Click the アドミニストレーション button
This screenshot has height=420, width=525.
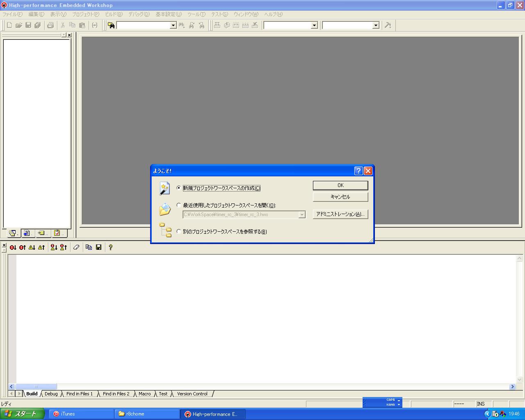340,214
